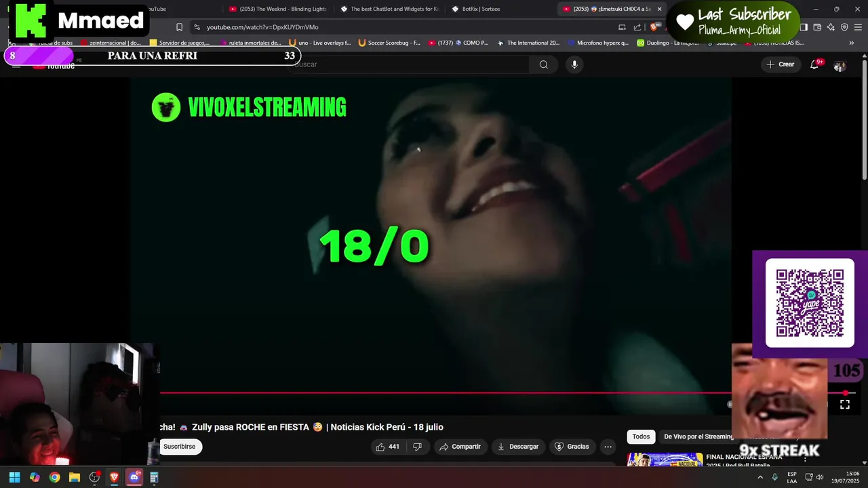Viewport: 868px width, 488px height.
Task: Open Google Chrome from the taskbar
Action: pos(54,477)
